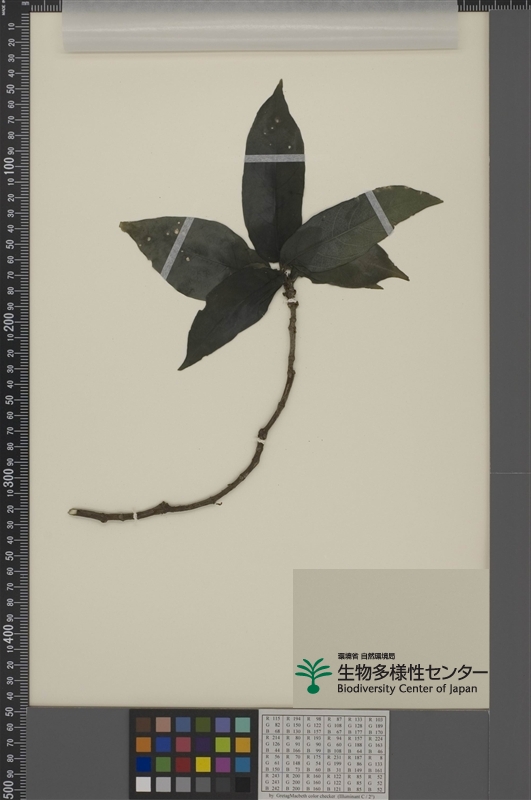The width and height of the screenshot is (531, 800).
Task: Select the orange swatch on color checker
Action: 143,744
